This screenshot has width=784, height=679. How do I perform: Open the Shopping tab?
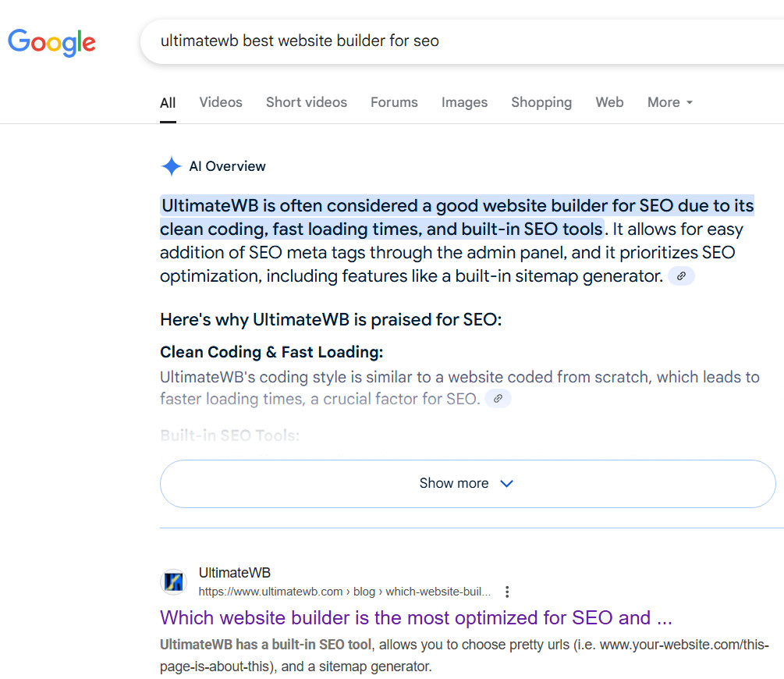pyautogui.click(x=541, y=102)
